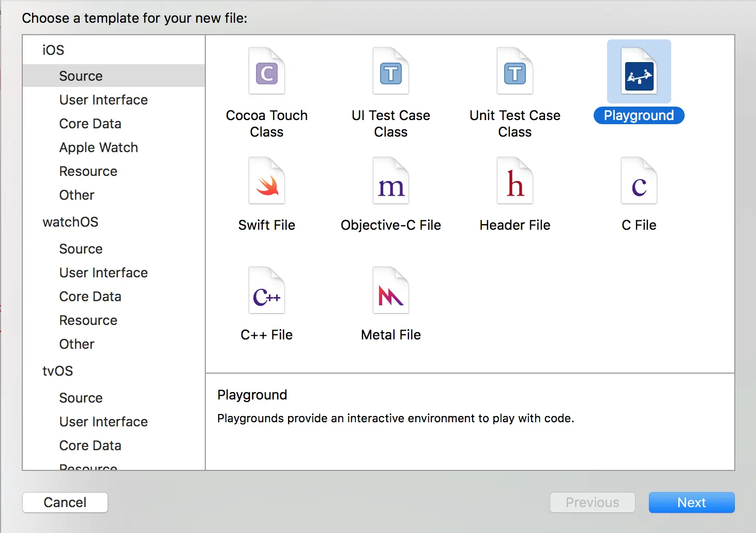Open User Interface under watchOS
The height and width of the screenshot is (533, 756).
103,273
